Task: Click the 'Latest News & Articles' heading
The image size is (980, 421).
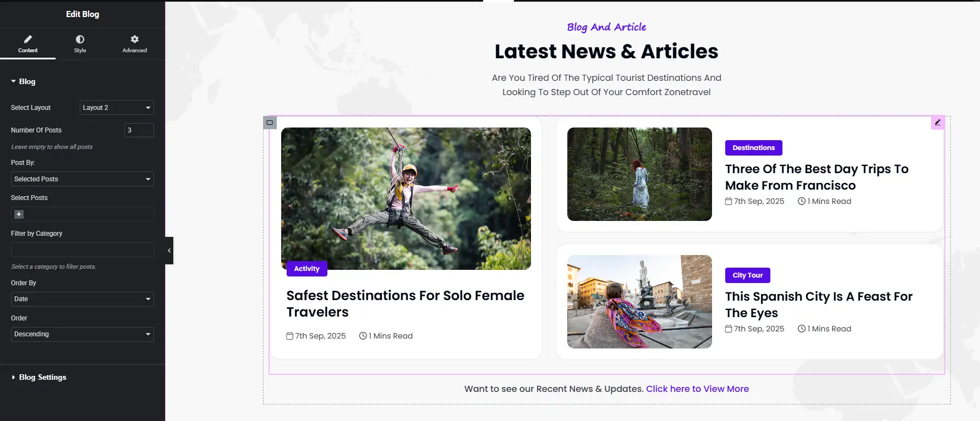Action: [x=606, y=51]
